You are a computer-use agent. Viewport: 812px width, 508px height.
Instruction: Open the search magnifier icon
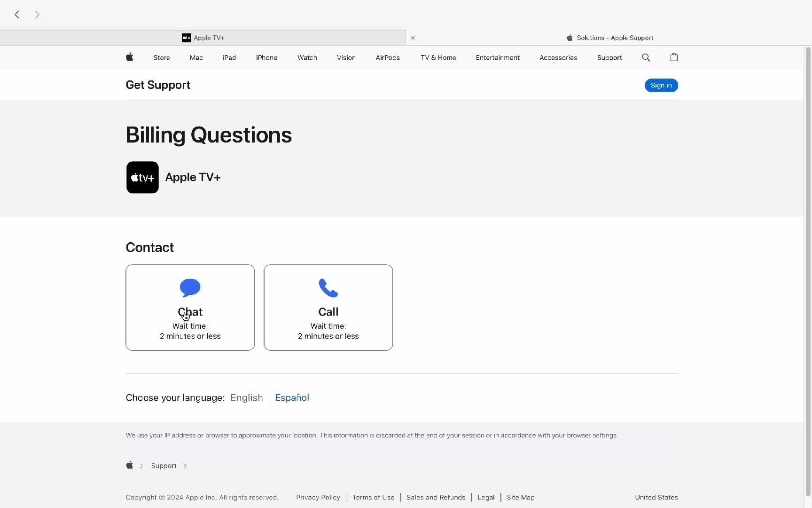(x=646, y=57)
